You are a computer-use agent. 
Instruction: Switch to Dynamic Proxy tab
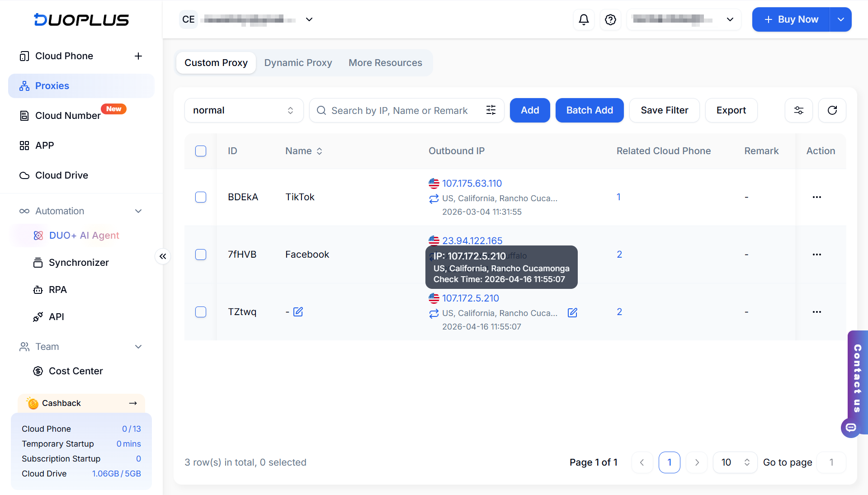[298, 63]
